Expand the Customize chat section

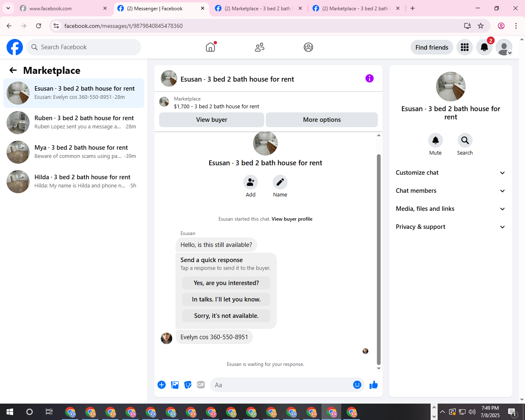[x=451, y=173]
